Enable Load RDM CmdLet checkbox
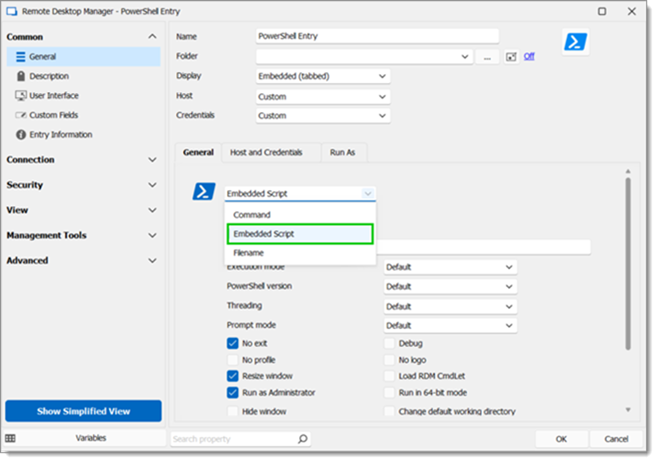This screenshot has height=463, width=657. click(389, 376)
